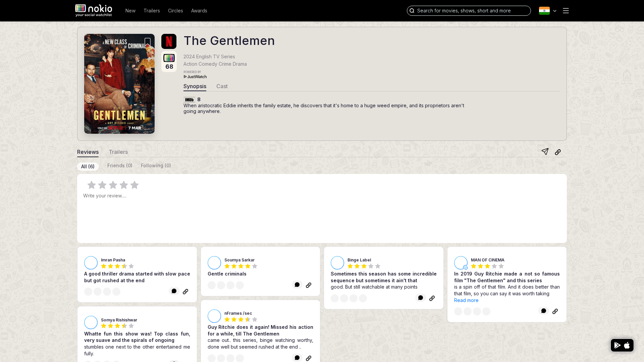Click MAN OF CINEMA's avatar
Image resolution: width=644 pixels, height=362 pixels.
(x=461, y=263)
